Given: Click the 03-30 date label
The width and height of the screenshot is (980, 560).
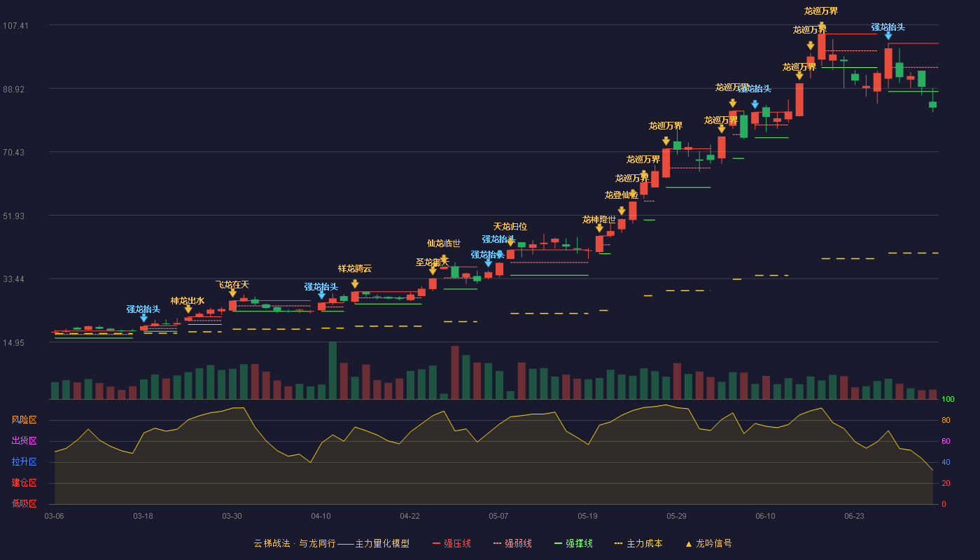Looking at the screenshot, I should pyautogui.click(x=232, y=516).
